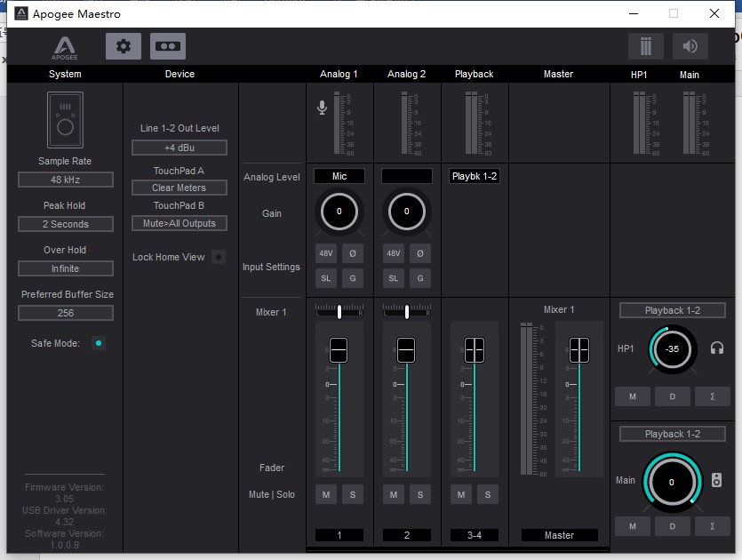The image size is (742, 560).
Task: Enable 48V phantom power on Analog 1
Action: 326,253
